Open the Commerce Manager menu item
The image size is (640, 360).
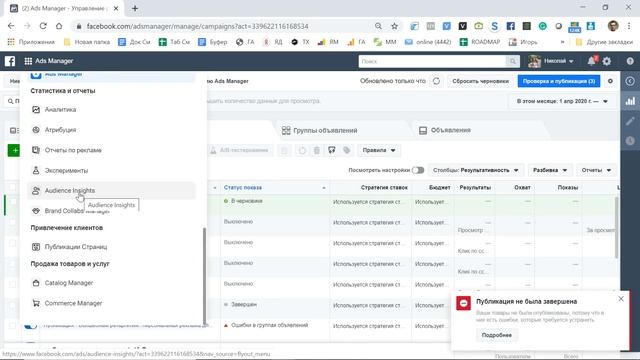(x=111, y=303)
